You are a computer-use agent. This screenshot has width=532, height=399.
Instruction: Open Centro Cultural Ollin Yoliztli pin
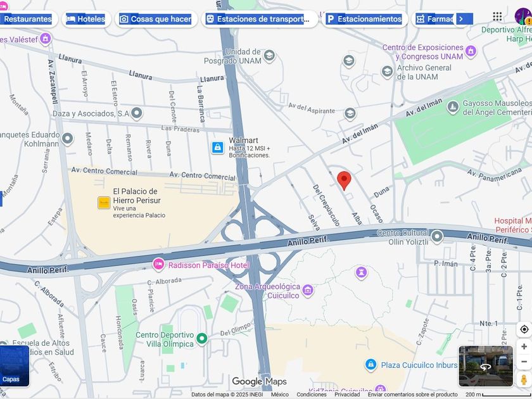click(x=437, y=236)
